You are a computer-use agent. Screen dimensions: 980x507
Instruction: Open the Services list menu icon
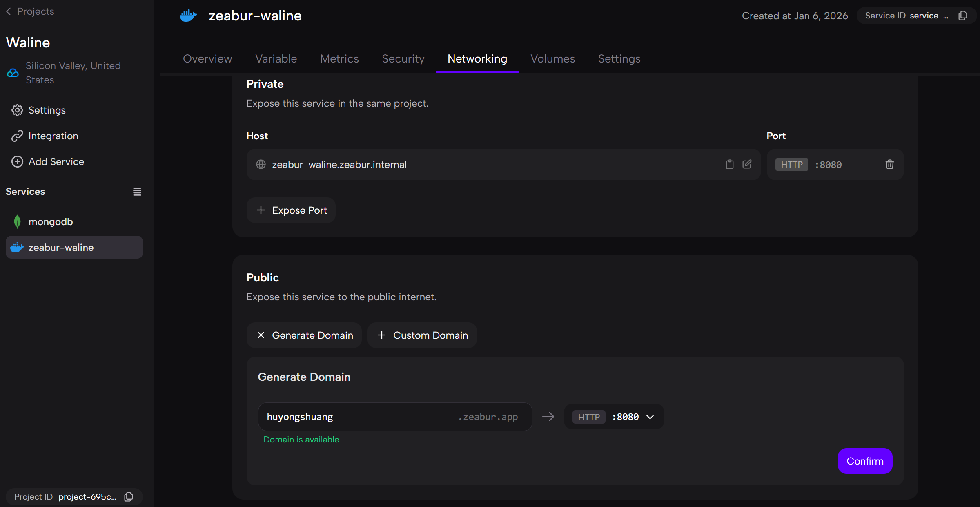pos(137,191)
